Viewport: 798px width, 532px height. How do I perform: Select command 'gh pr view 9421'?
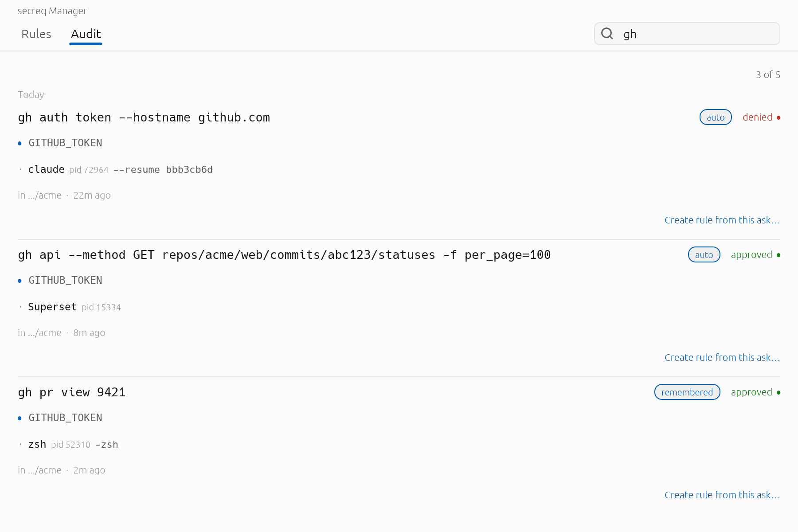pos(72,392)
